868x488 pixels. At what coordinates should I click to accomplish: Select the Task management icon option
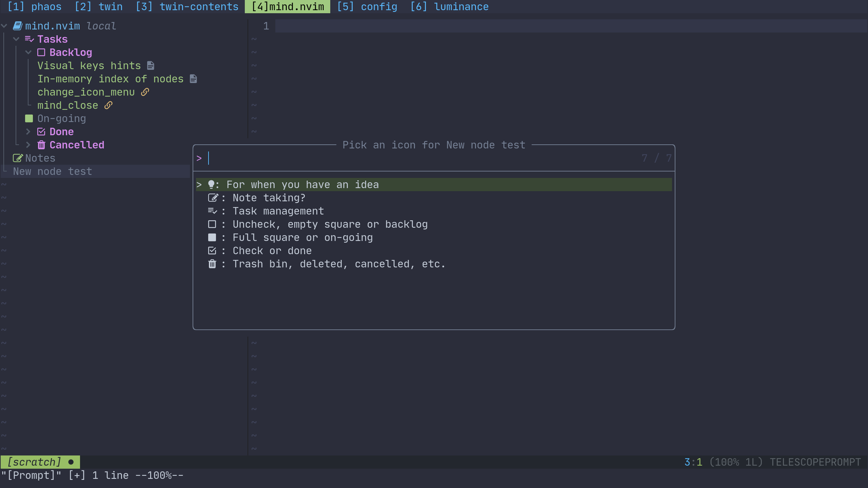213,211
